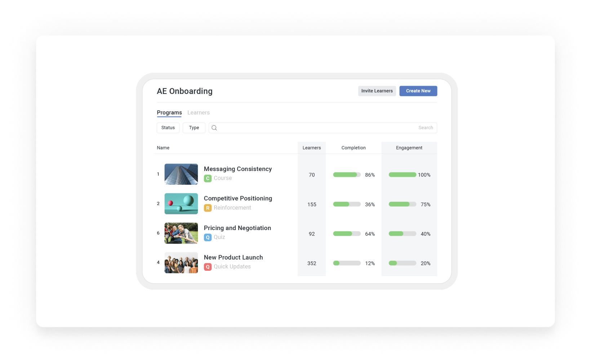Click the teal spheres thumbnail for Competitive Positioning
This screenshot has height=364, width=591.
click(181, 204)
